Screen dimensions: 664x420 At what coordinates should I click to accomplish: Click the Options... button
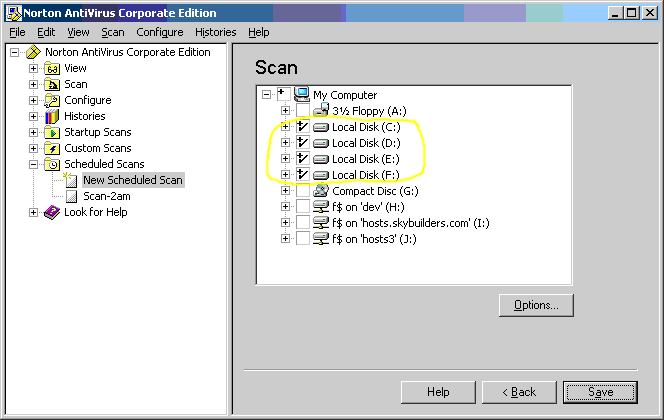(535, 304)
